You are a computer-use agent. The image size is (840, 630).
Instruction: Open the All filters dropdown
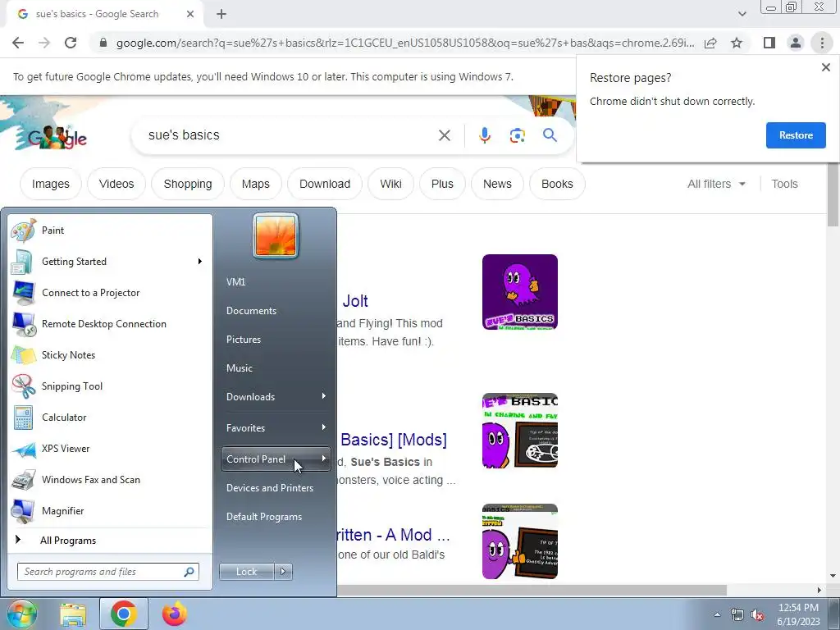click(x=716, y=184)
